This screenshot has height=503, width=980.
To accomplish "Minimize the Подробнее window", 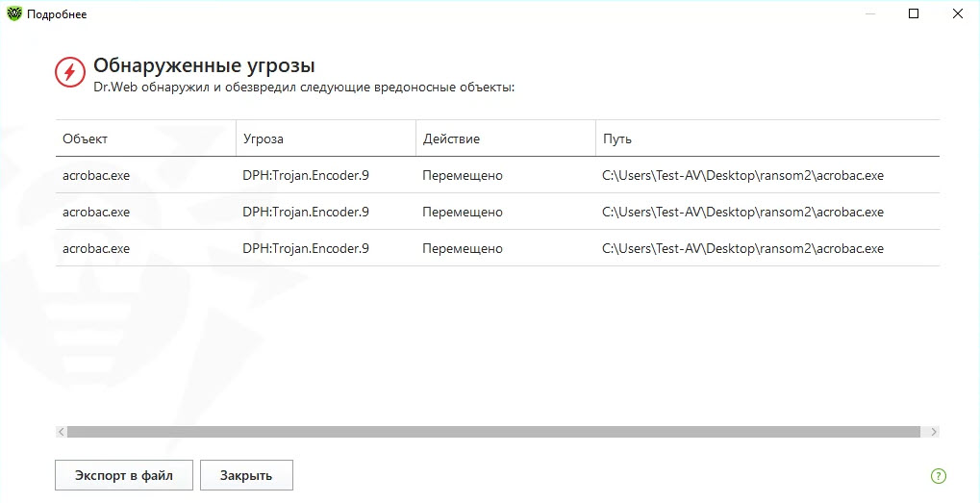I will click(869, 13).
